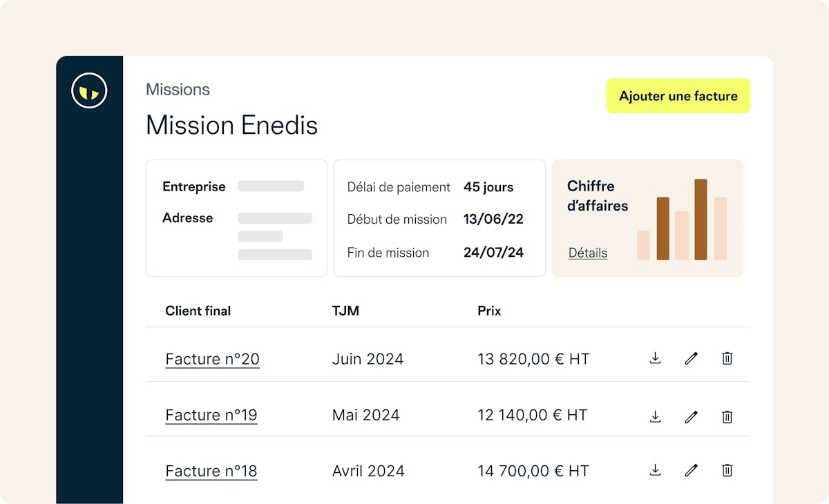This screenshot has height=504, width=829.
Task: Delete Facture n°18 with trash icon
Action: (727, 470)
